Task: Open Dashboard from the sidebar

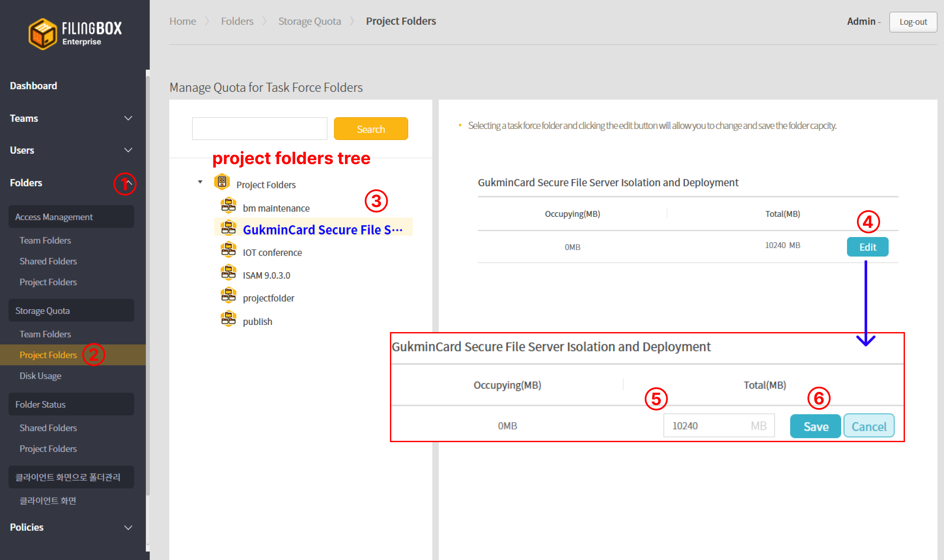Action: pyautogui.click(x=33, y=86)
